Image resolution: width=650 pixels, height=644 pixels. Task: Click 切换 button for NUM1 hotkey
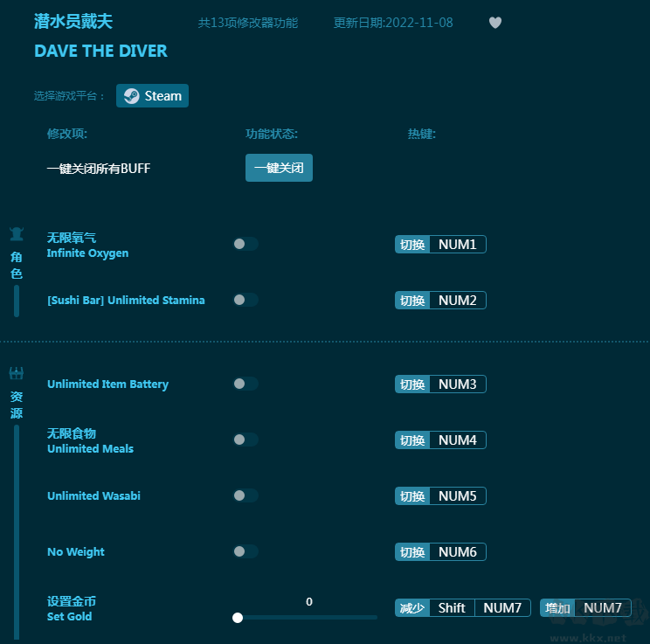[x=412, y=245]
